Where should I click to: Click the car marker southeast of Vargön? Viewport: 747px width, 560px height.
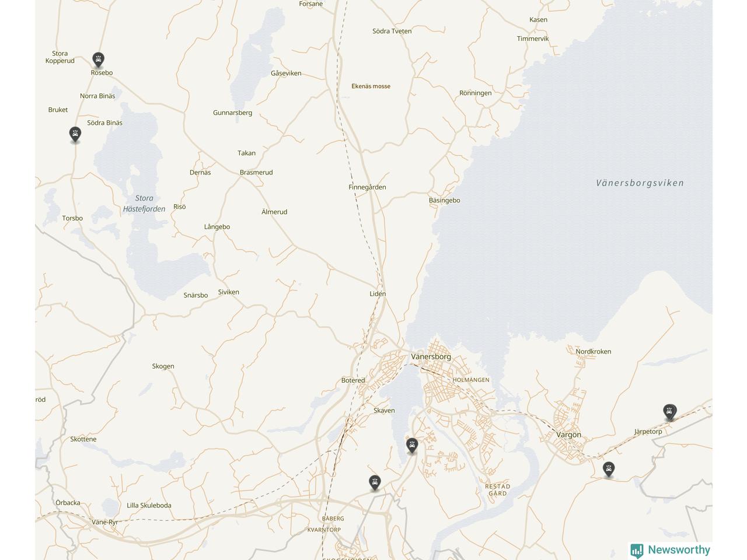tap(609, 469)
